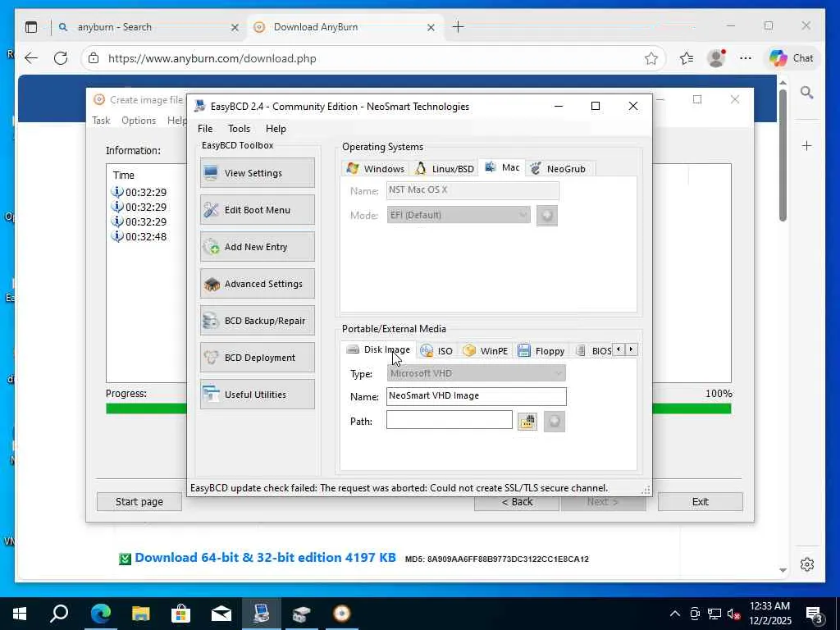
Task: Click add entry button next to Path browse
Action: point(555,422)
